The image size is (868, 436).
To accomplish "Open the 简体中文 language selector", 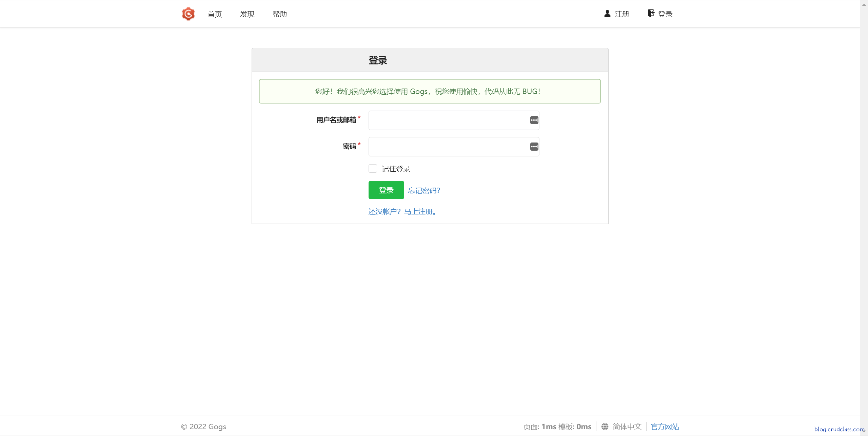I will click(627, 426).
